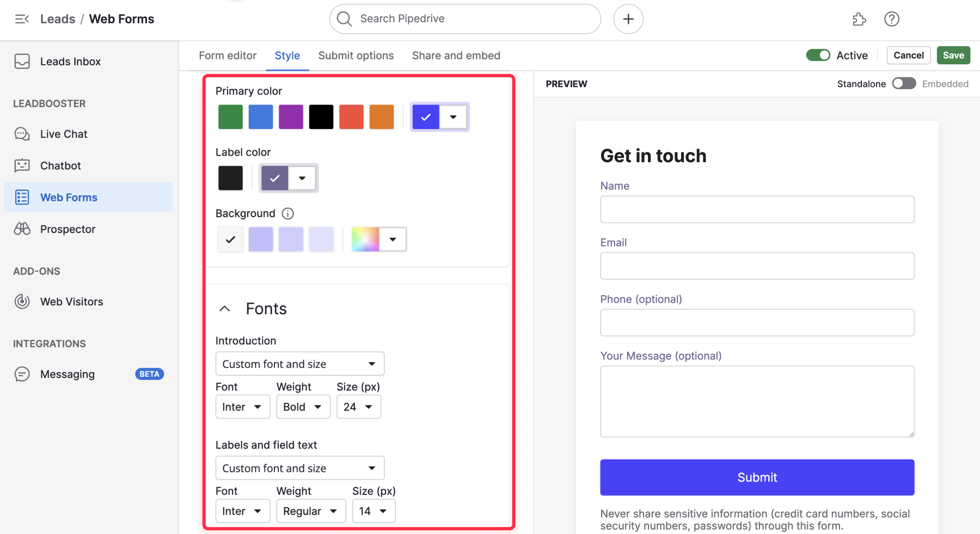Click the Your Message textarea

(x=757, y=401)
